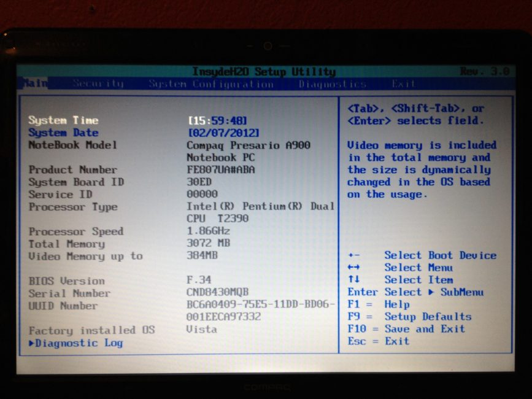Click the 30ED board ID value

click(x=199, y=182)
